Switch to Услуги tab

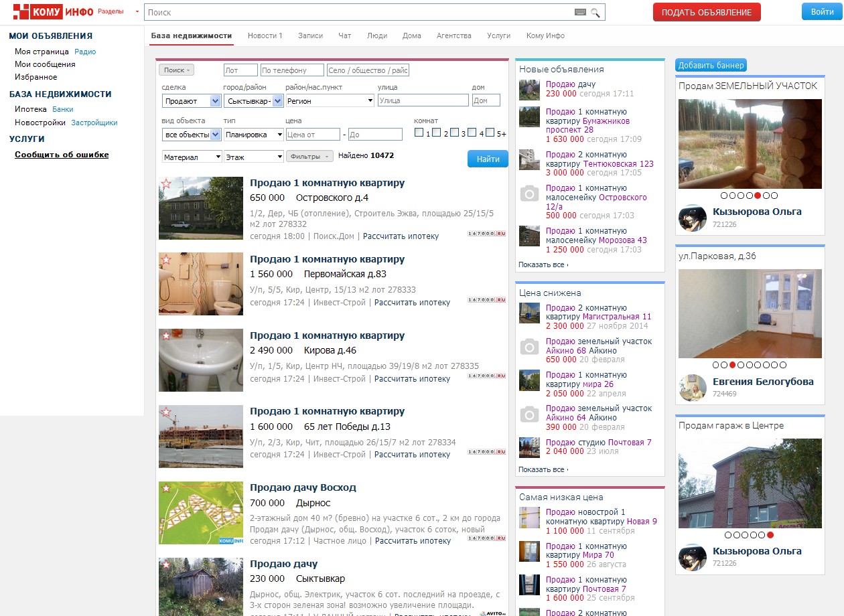499,35
